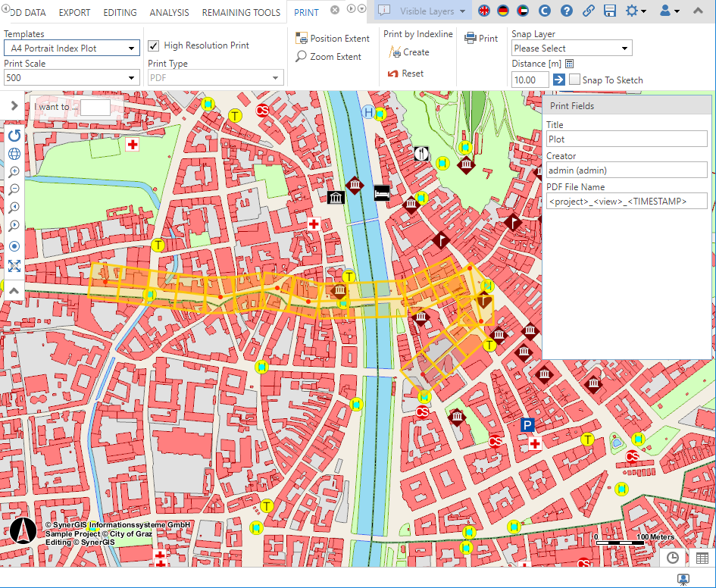Viewport: 716px width, 588px height.
Task: Open the history clock icon
Action: click(673, 558)
